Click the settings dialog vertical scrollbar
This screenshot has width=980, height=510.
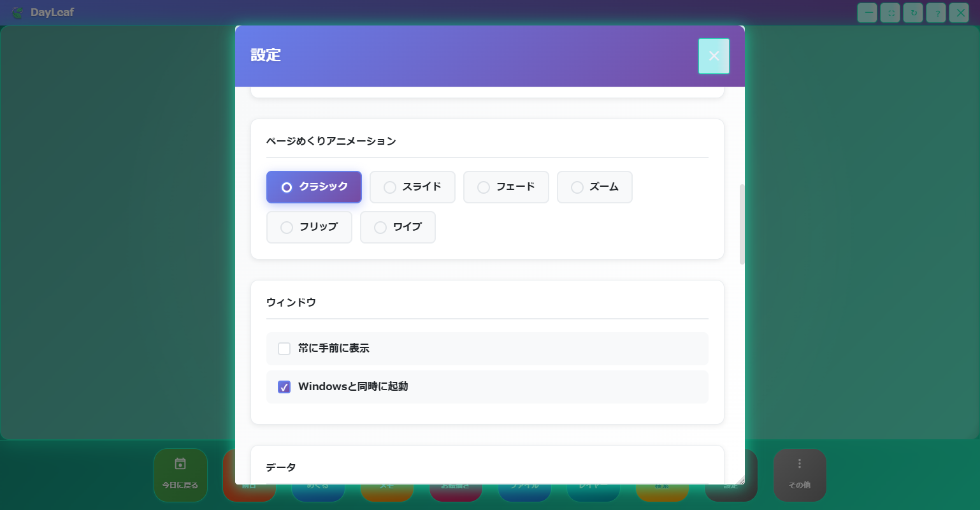click(742, 224)
